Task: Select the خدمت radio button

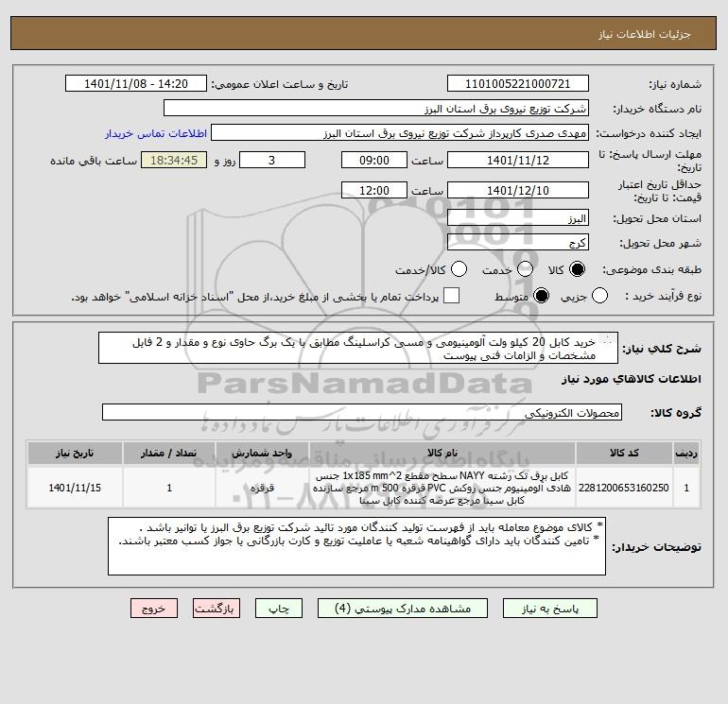Action: tap(525, 269)
